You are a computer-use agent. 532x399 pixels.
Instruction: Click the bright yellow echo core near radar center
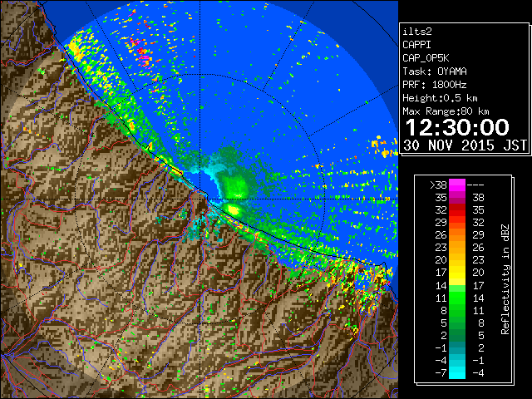pos(234,209)
